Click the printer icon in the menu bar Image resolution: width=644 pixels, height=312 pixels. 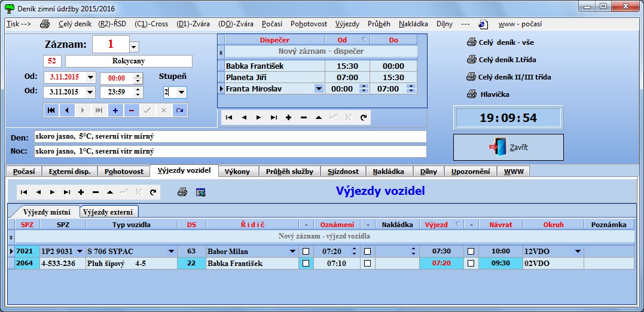pos(44,25)
